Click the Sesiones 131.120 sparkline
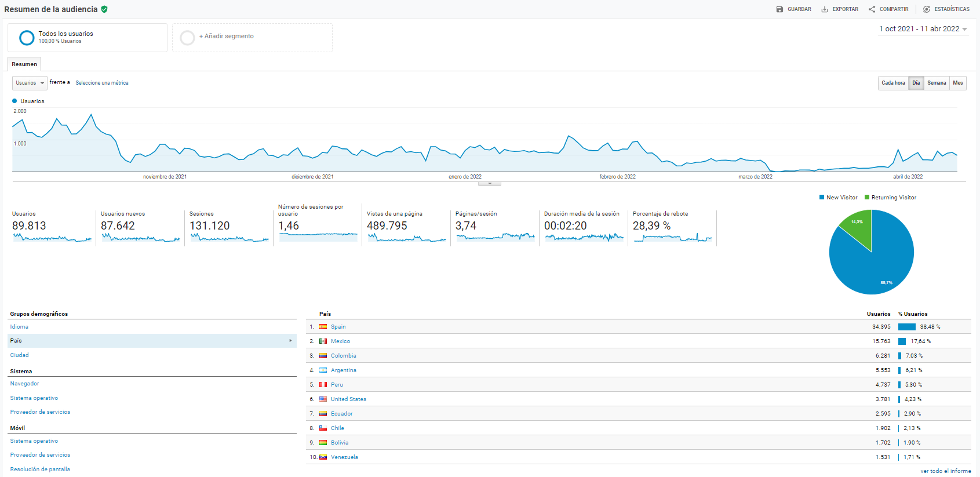This screenshot has height=477, width=980. coord(229,238)
